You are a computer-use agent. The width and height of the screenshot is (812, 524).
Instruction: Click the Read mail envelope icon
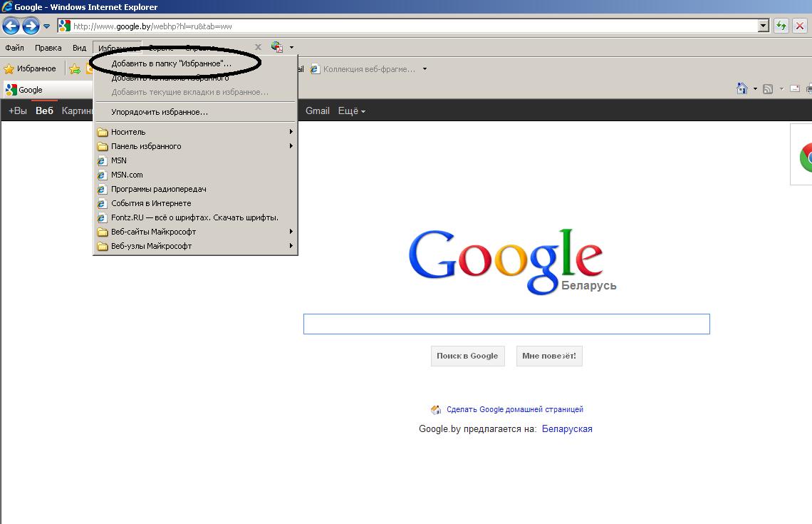pyautogui.click(x=795, y=88)
